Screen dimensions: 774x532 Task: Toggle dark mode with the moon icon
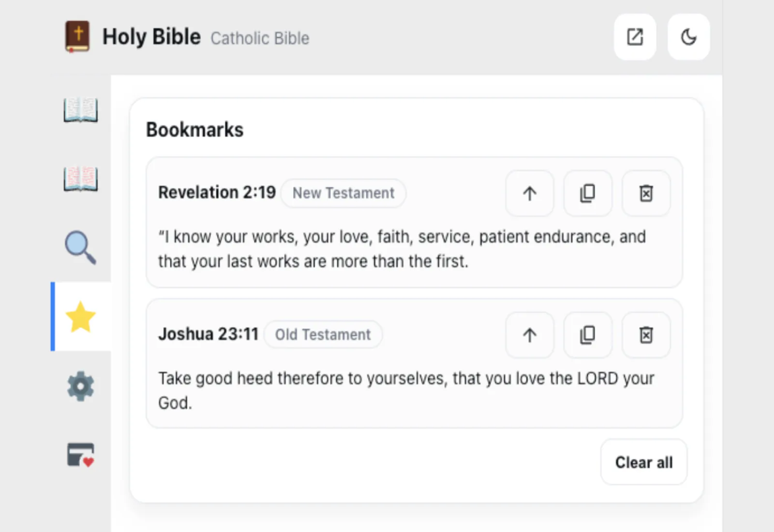point(688,37)
